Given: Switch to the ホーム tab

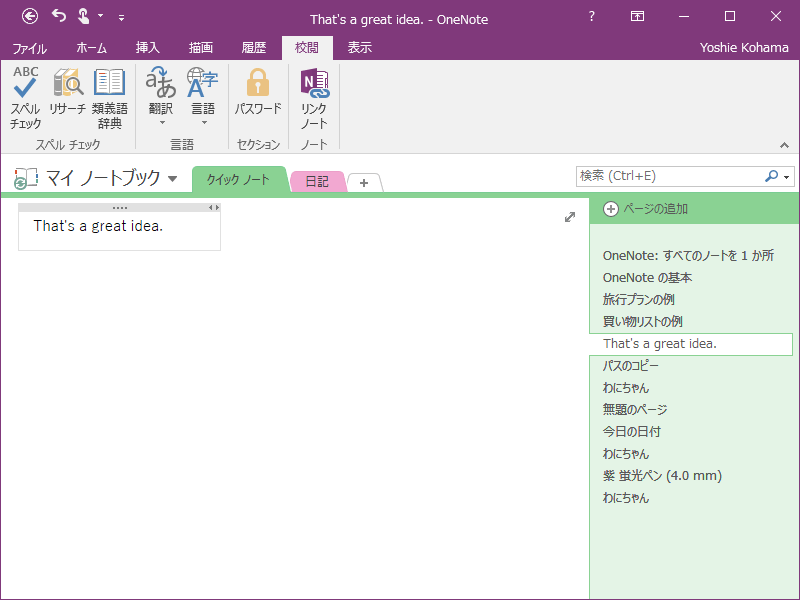Looking at the screenshot, I should (x=92, y=48).
